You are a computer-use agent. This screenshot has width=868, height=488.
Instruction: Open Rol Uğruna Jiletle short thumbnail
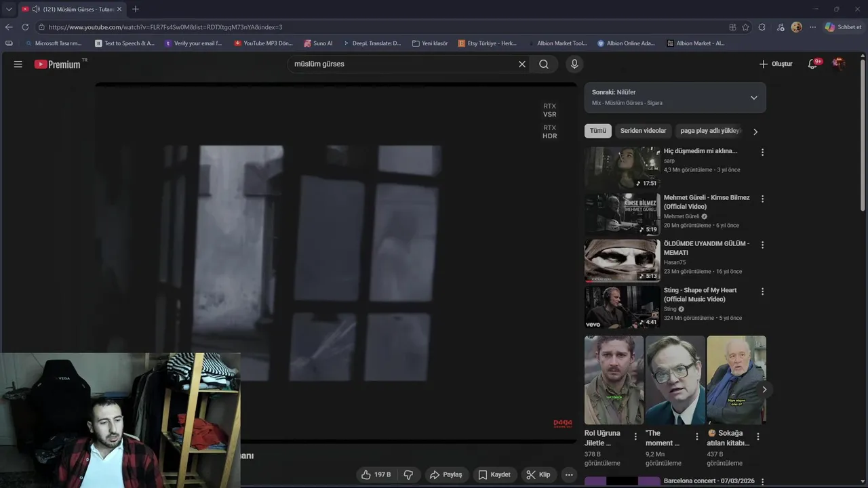pyautogui.click(x=614, y=380)
